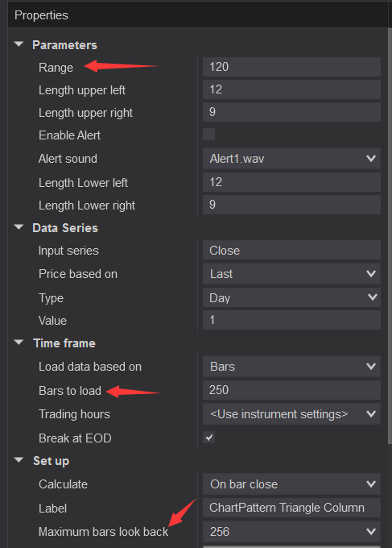The height and width of the screenshot is (548, 392).
Task: Collapse the Parameters section
Action: coord(19,44)
